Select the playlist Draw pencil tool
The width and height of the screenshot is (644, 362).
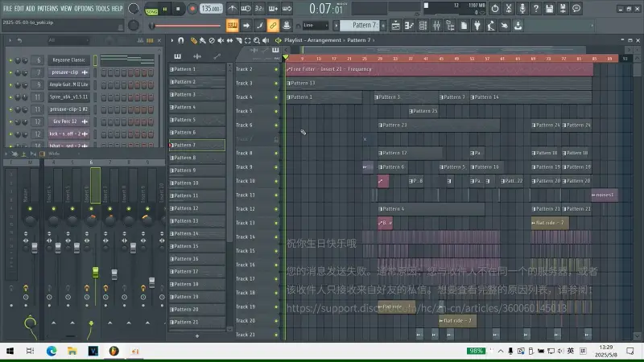[193, 40]
